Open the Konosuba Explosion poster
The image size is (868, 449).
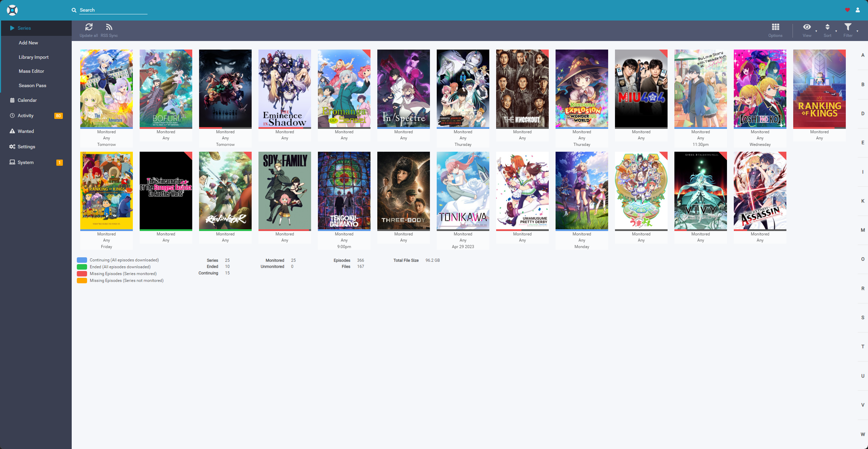coord(582,89)
